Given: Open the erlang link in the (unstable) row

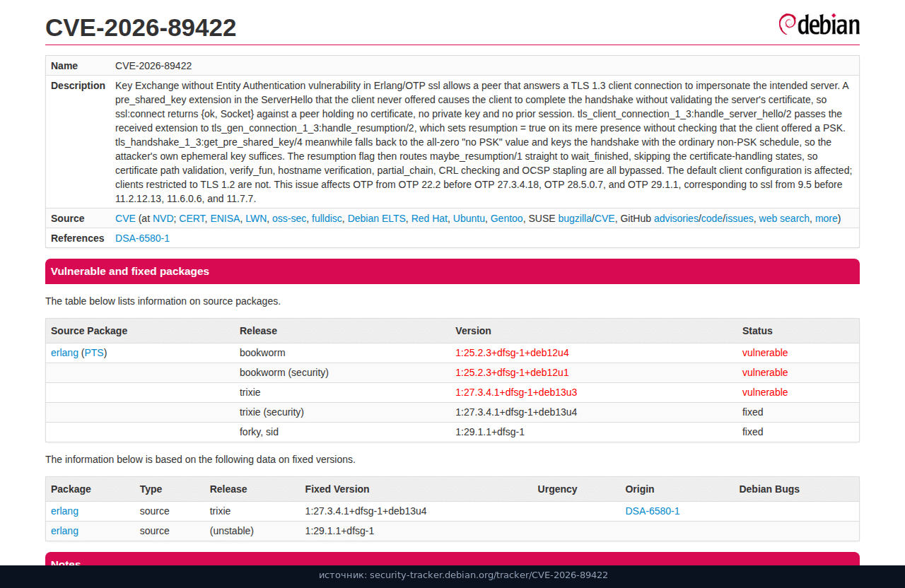Looking at the screenshot, I should point(64,531).
